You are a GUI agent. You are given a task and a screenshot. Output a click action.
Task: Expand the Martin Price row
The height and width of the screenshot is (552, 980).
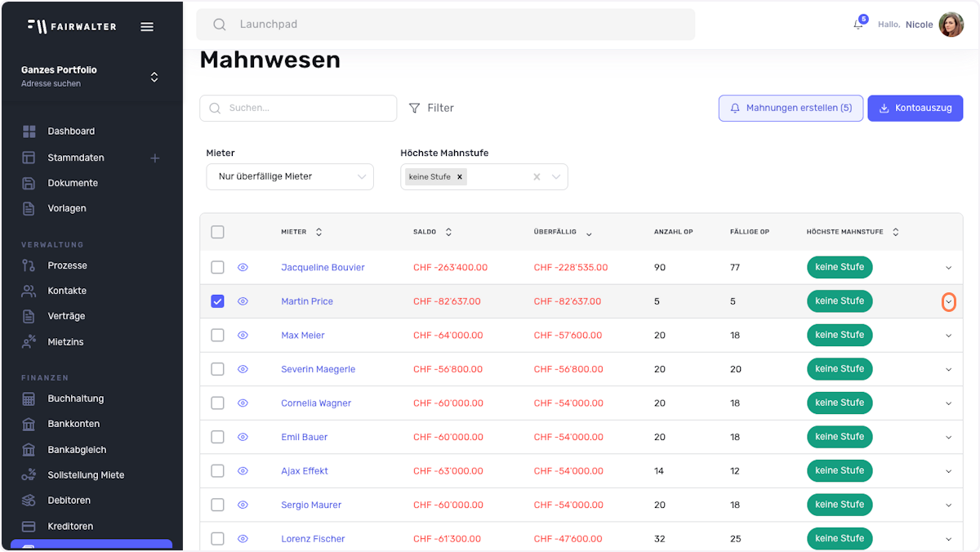(948, 302)
